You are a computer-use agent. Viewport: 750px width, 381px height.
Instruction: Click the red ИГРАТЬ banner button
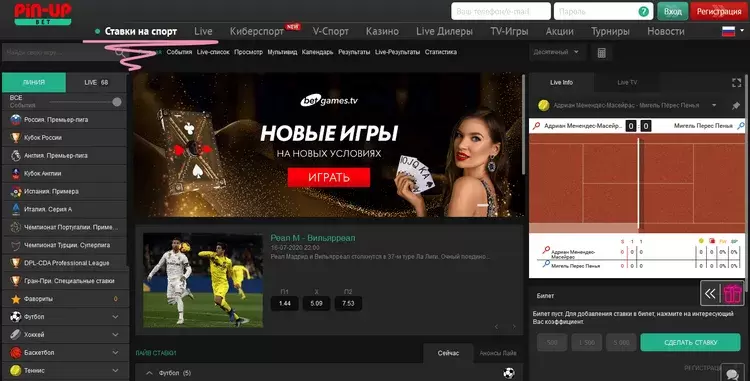[x=329, y=177]
